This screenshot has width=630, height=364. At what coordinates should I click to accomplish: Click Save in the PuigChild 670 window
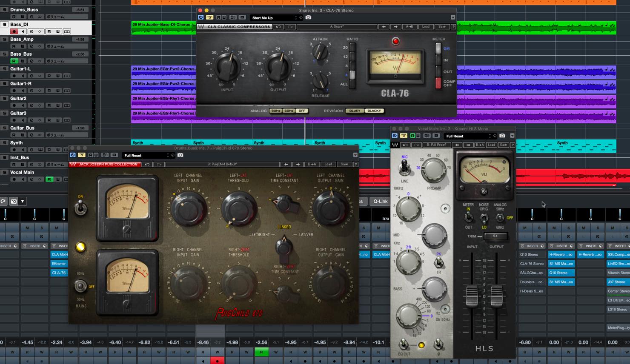coord(344,164)
